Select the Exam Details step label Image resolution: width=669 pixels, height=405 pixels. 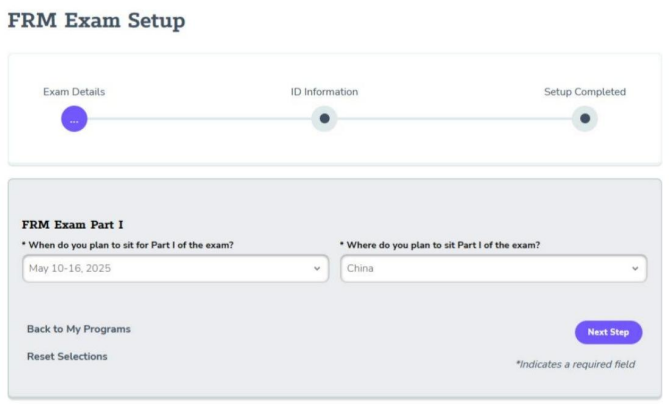tap(74, 92)
